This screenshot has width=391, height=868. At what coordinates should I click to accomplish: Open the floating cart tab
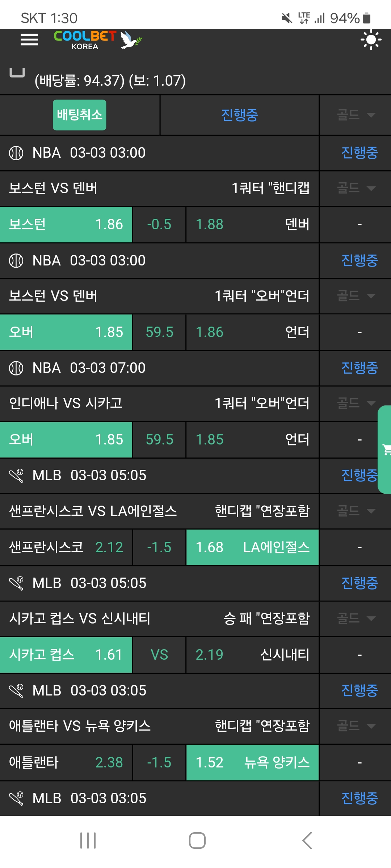tap(385, 450)
